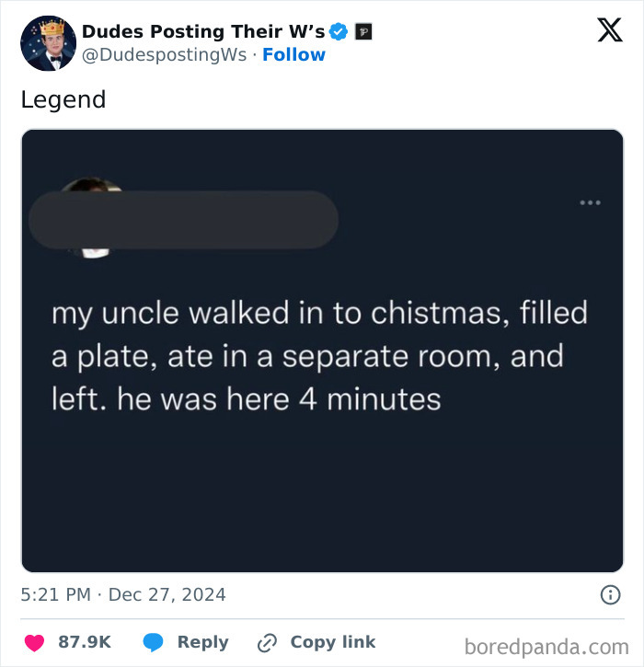Open the info icon beside the timestamp
This screenshot has width=644, height=667.
point(609,595)
